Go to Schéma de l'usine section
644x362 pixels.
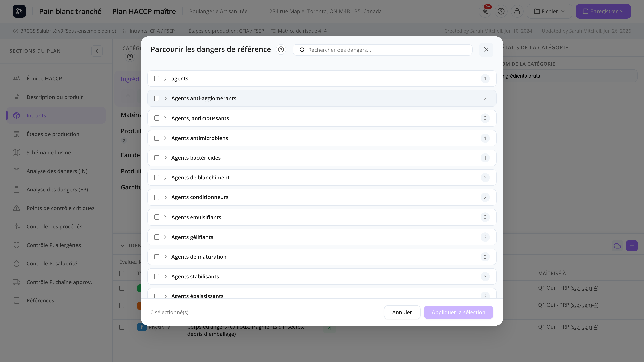[56, 152]
